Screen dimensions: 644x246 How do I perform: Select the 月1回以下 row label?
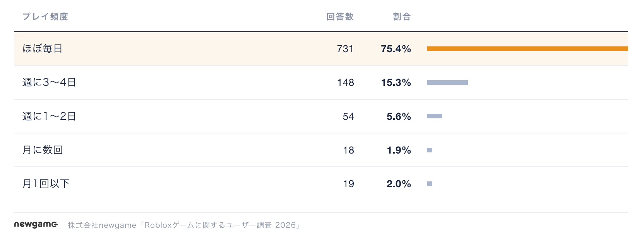(x=46, y=184)
